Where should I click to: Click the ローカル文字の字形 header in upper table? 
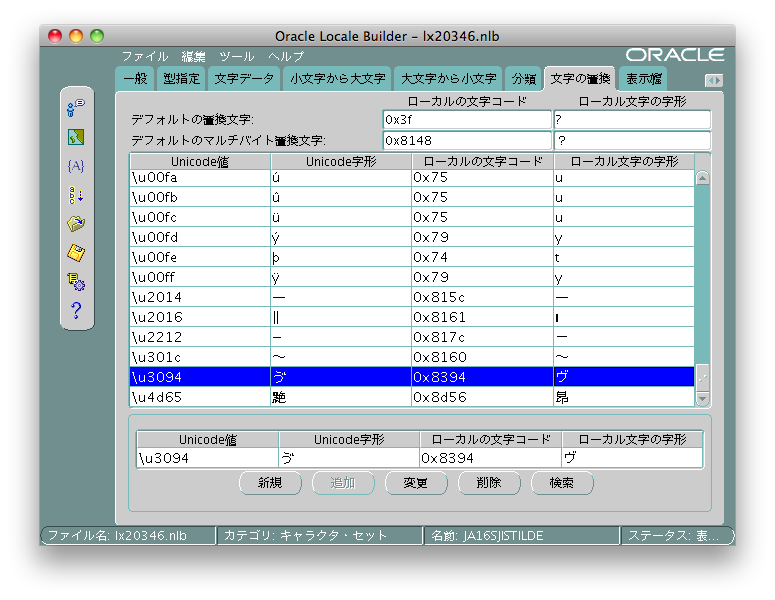[x=624, y=162]
